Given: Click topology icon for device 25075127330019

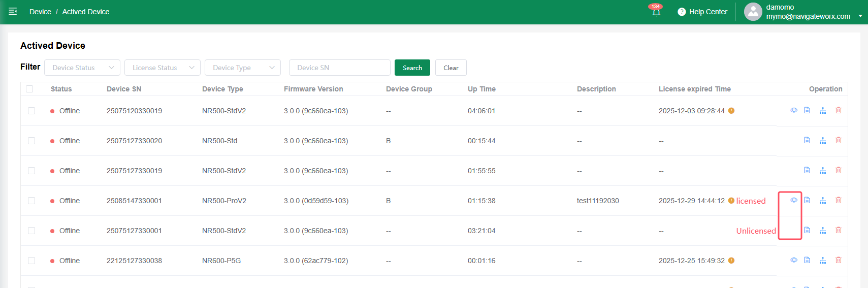Looking at the screenshot, I should 823,170.
